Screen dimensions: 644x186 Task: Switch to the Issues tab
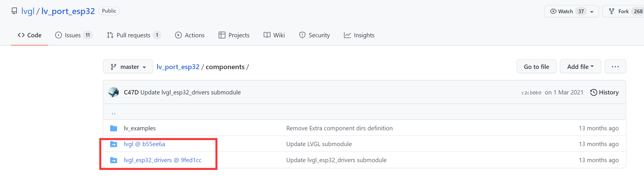pyautogui.click(x=73, y=35)
